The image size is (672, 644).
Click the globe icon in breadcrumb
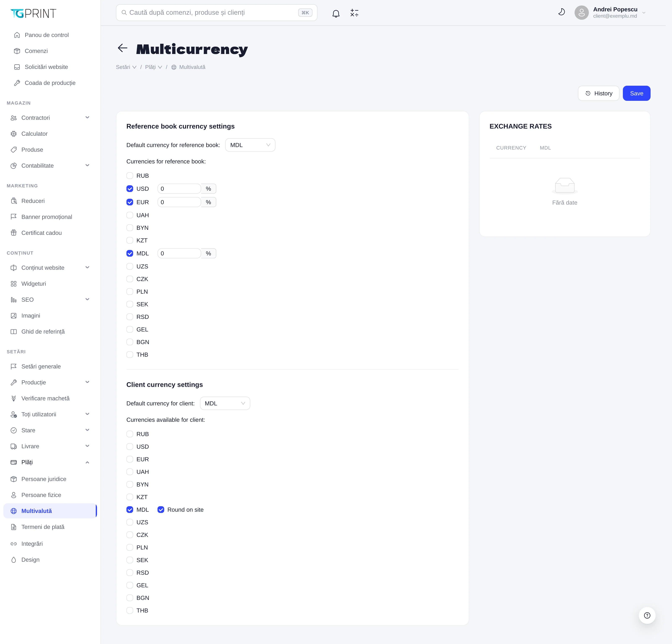tap(174, 67)
